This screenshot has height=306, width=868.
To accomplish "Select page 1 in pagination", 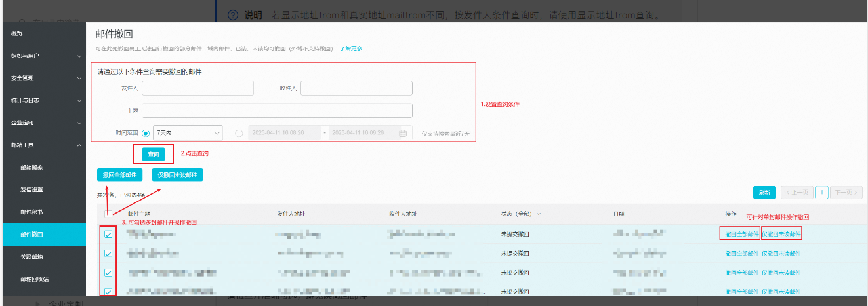I will coord(821,193).
